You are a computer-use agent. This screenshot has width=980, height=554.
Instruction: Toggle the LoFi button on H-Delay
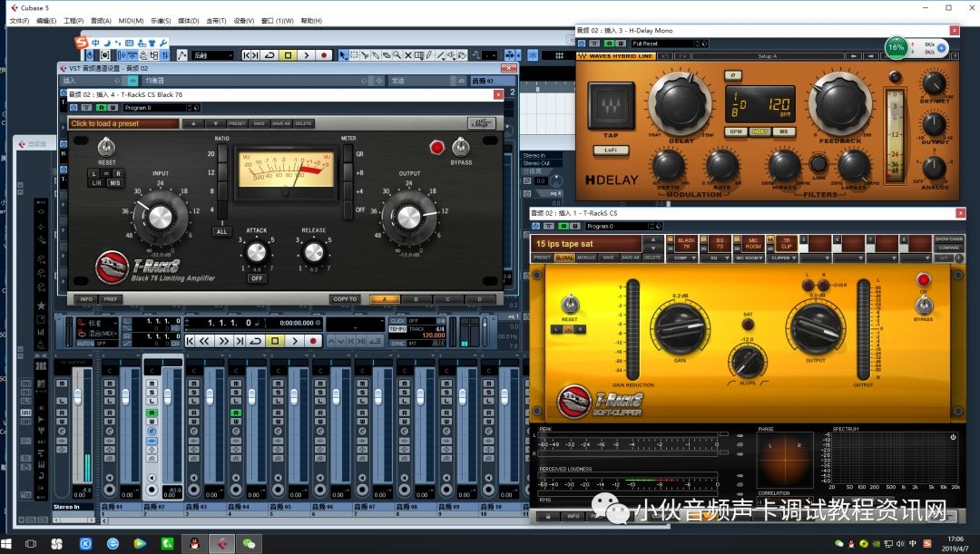[x=611, y=150]
